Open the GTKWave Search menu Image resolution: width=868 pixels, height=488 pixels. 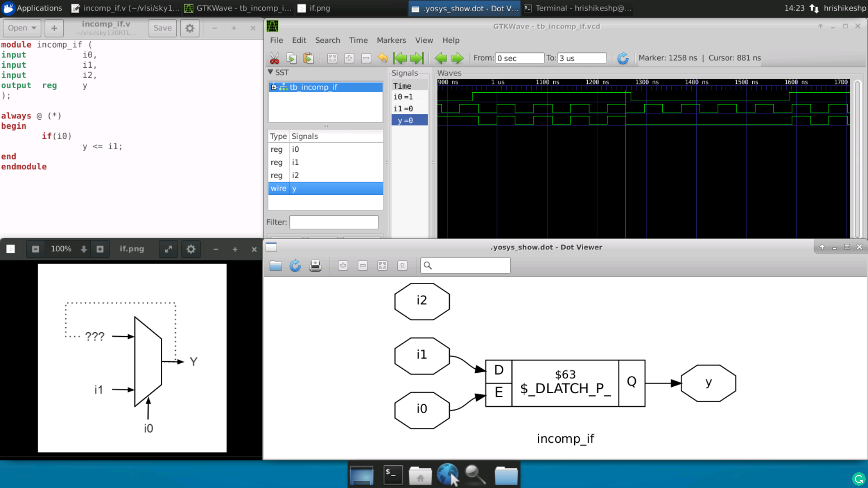(328, 40)
